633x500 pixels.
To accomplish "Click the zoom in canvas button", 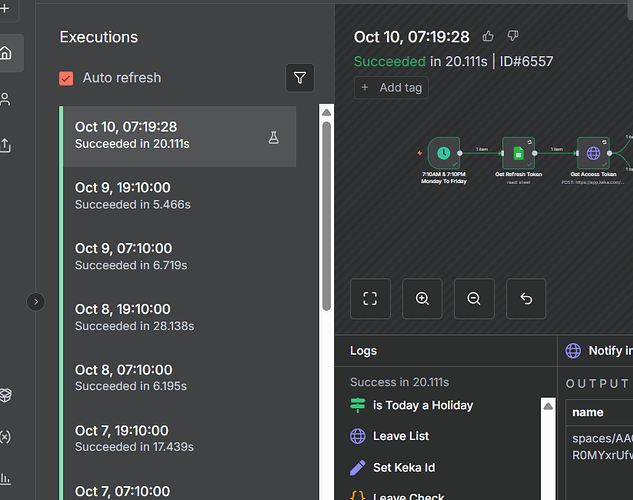I will pos(422,298).
